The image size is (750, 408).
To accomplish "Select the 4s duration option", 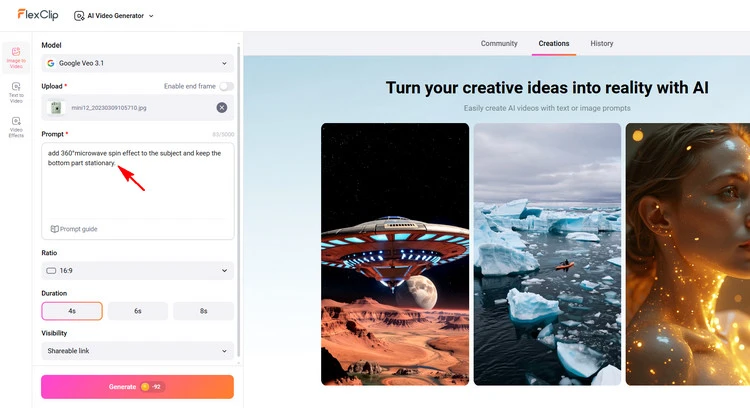I will (72, 311).
